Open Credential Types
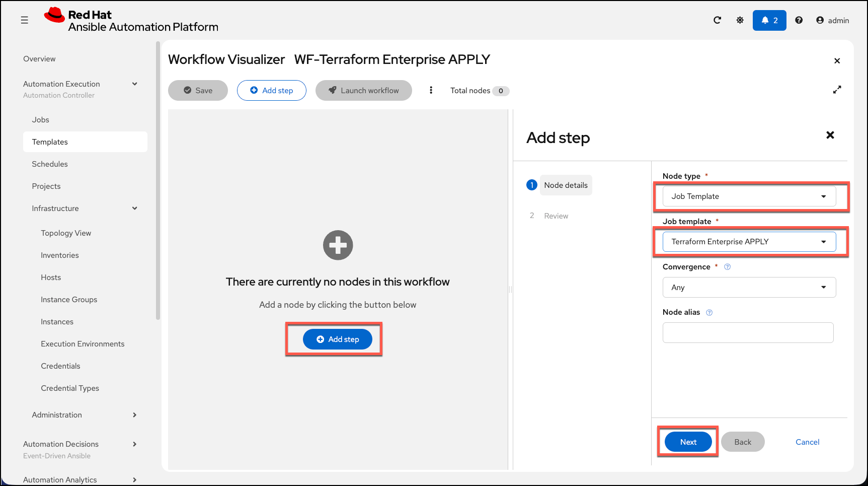The height and width of the screenshot is (486, 868). (70, 388)
